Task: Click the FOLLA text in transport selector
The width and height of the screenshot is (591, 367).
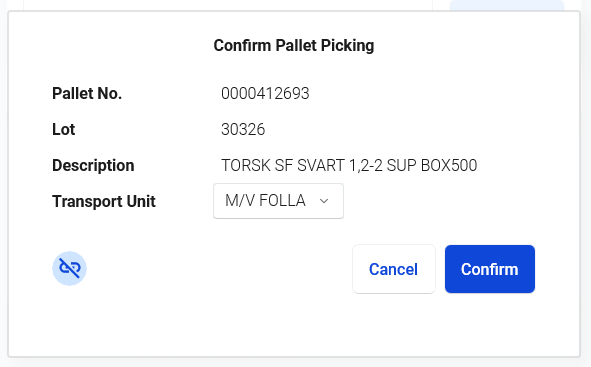Action: (282, 200)
